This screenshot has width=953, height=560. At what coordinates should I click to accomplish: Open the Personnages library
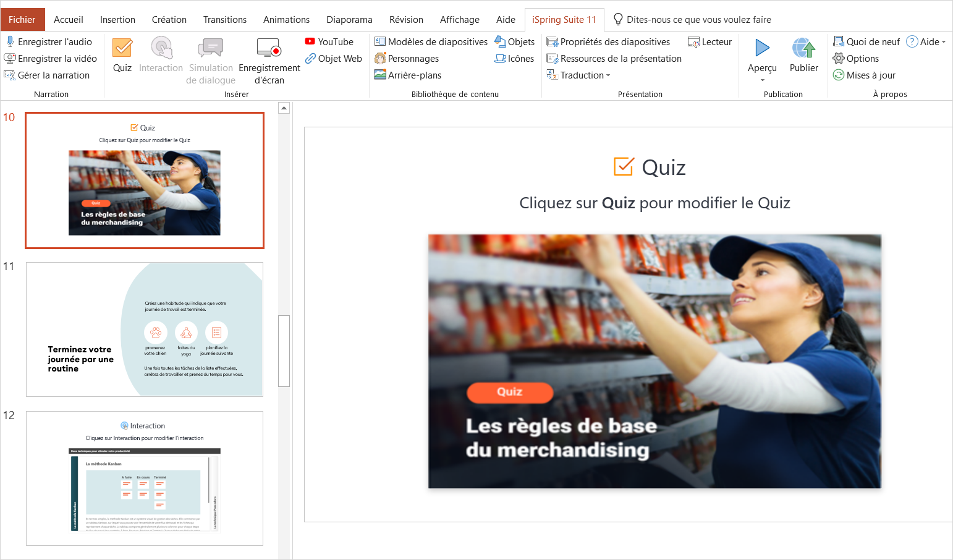407,58
